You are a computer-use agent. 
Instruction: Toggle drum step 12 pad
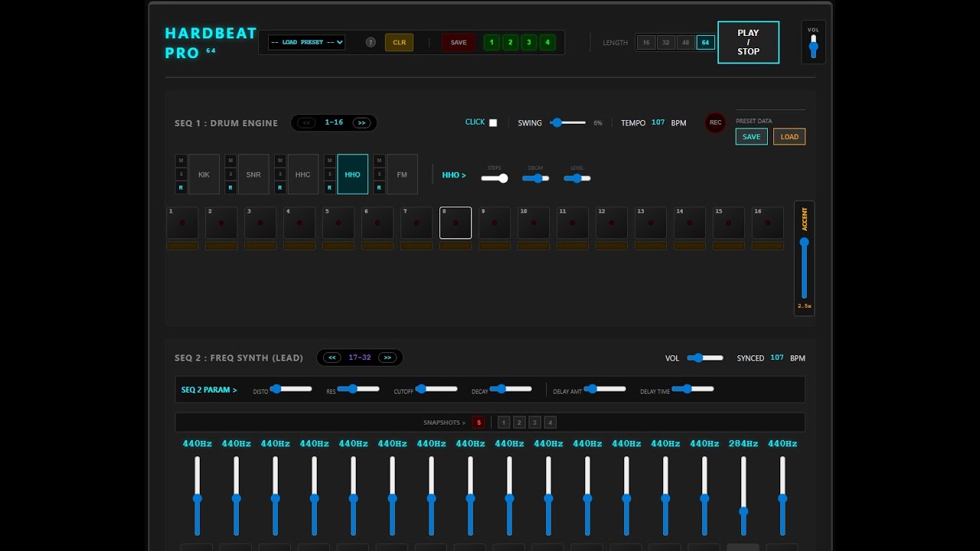pos(612,223)
